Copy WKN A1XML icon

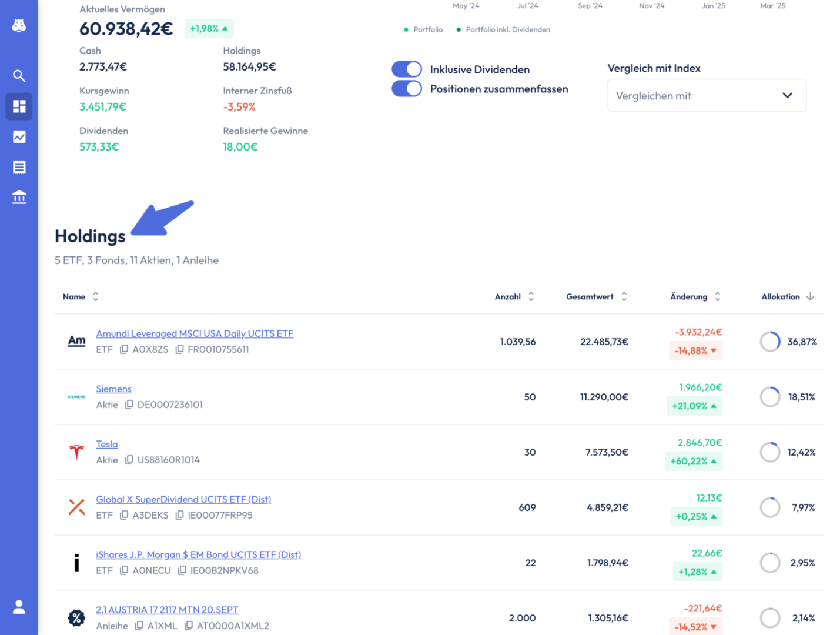pyautogui.click(x=139, y=626)
